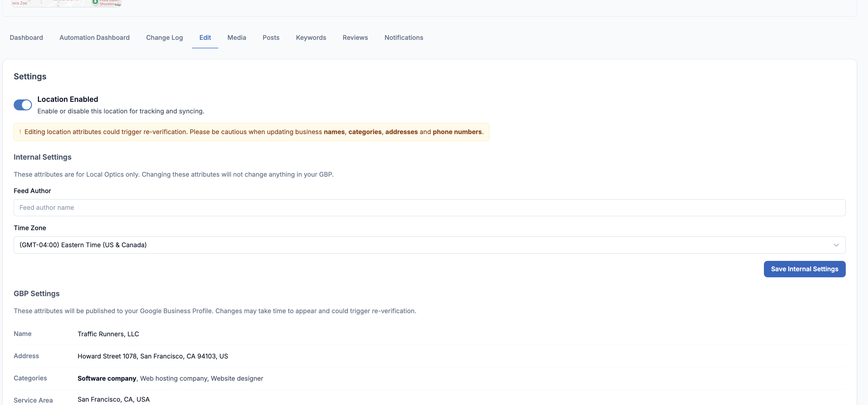Go to the Notifications tab
868x405 pixels.
403,38
